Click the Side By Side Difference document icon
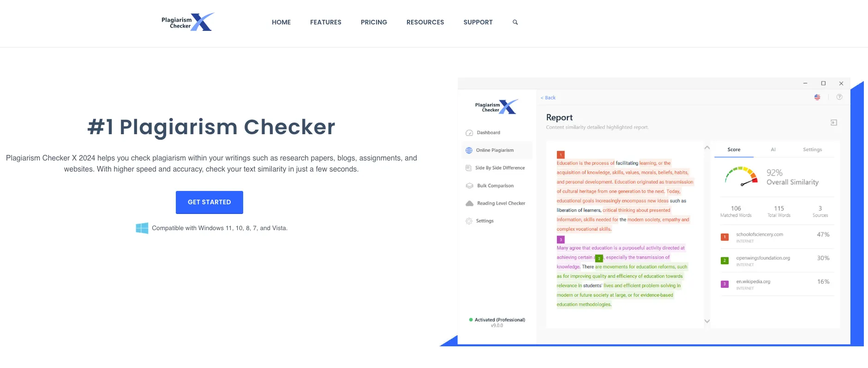The width and height of the screenshot is (868, 368). pyautogui.click(x=468, y=168)
